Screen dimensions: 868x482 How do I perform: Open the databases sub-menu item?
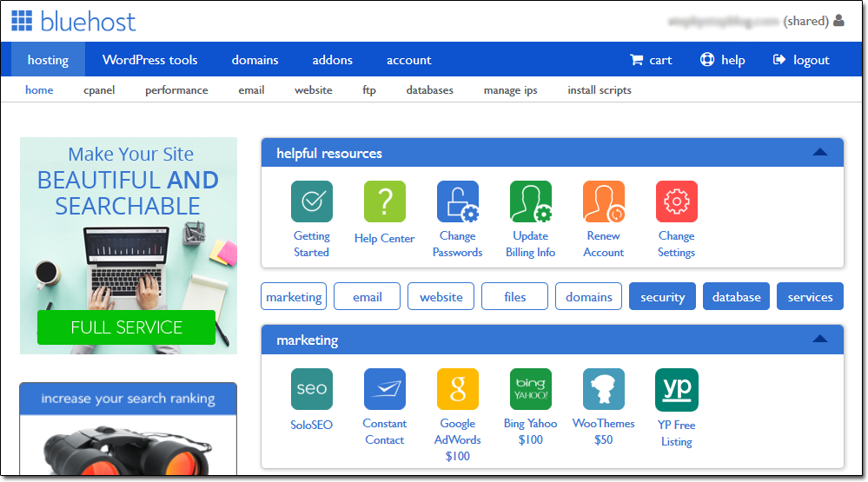pyautogui.click(x=429, y=89)
